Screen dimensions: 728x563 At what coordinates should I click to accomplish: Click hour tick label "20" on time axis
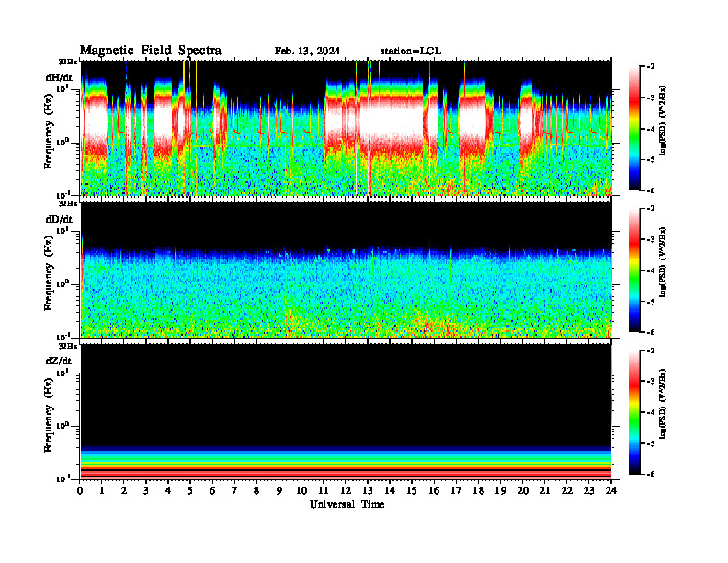pyautogui.click(x=523, y=491)
